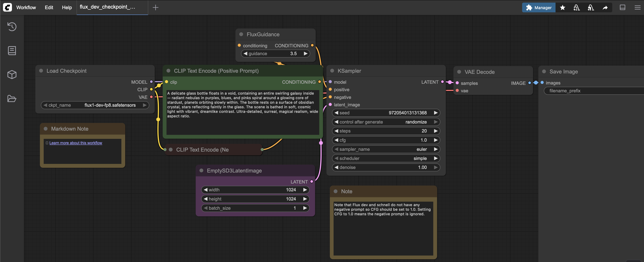
Task: Open the model library cube icon
Action: click(x=12, y=74)
